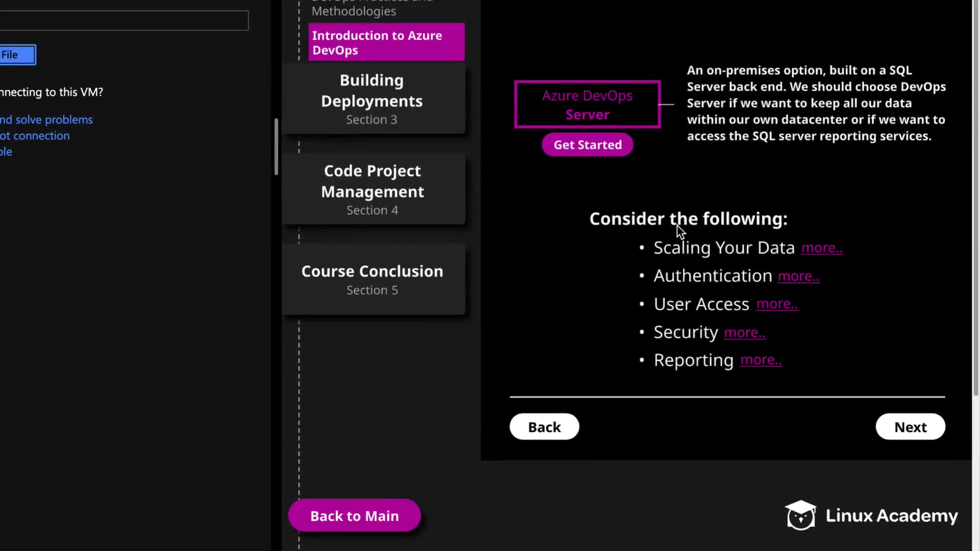Open more link for Scaling Your Data
The width and height of the screenshot is (980, 551).
(x=822, y=248)
